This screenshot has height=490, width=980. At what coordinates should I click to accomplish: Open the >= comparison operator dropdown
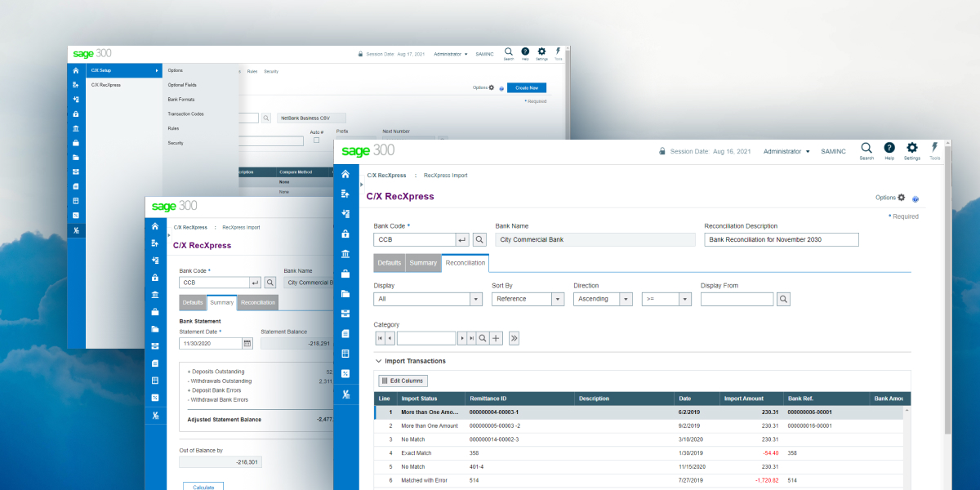[x=666, y=299]
